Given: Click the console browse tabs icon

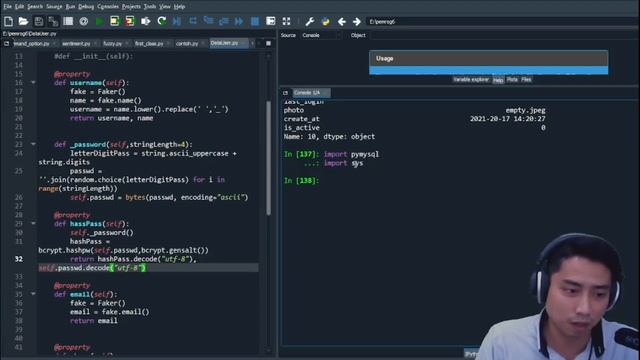Looking at the screenshot, I should [x=285, y=93].
